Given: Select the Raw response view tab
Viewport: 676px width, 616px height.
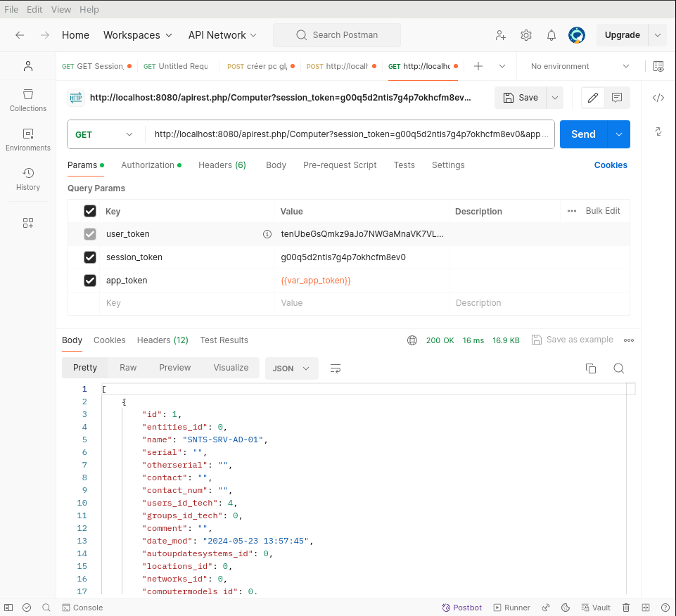Looking at the screenshot, I should (x=128, y=368).
